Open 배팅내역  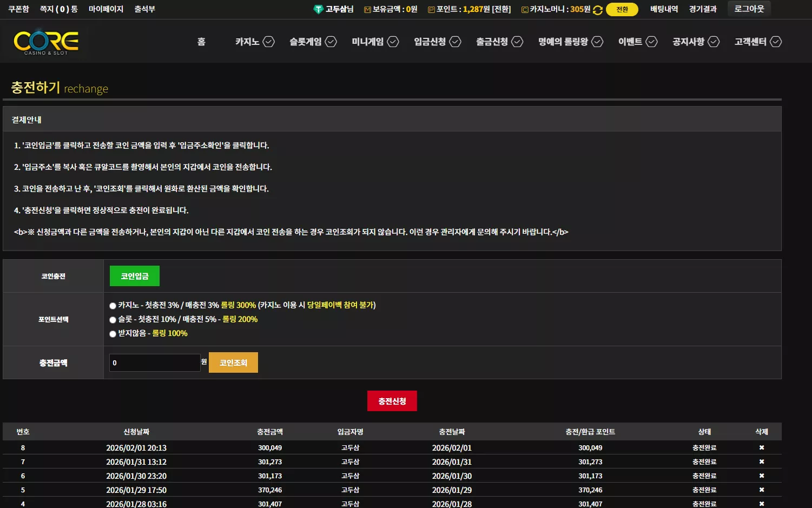tap(664, 9)
